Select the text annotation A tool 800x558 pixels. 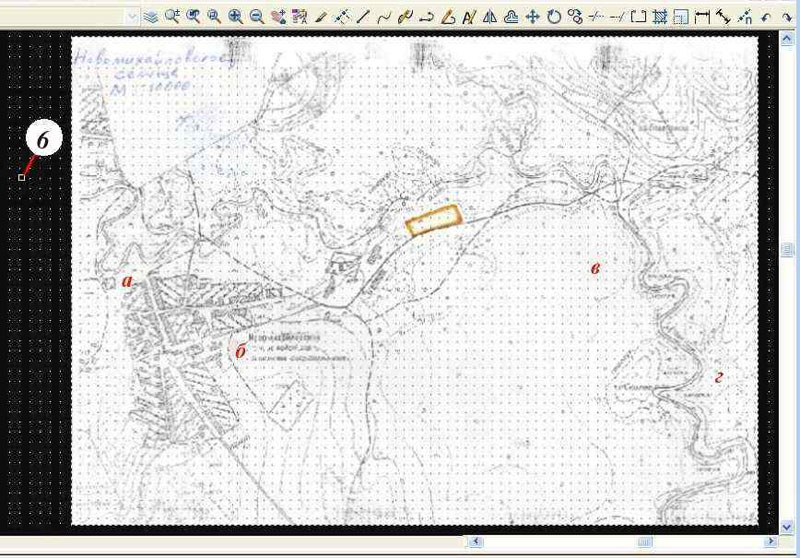click(468, 17)
